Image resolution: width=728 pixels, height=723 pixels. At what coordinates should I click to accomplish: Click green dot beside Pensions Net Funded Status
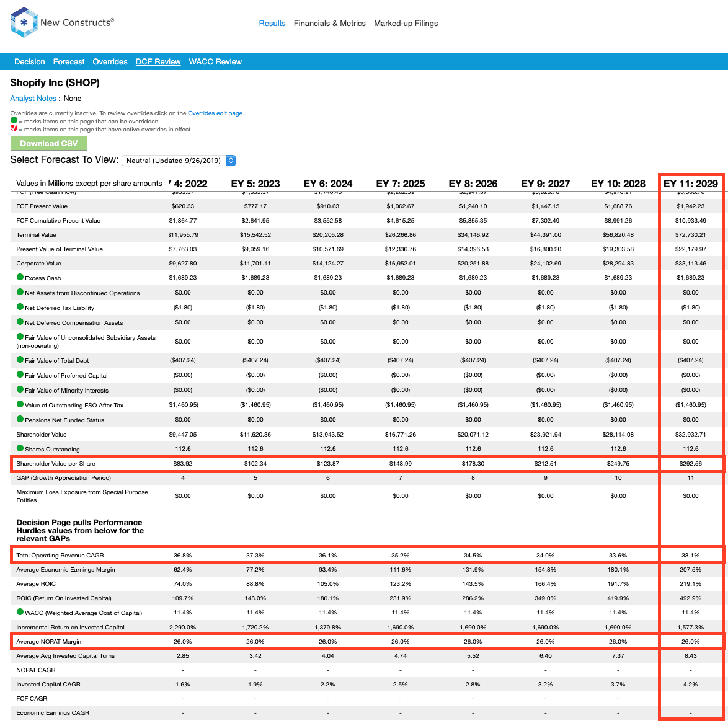pyautogui.click(x=20, y=419)
